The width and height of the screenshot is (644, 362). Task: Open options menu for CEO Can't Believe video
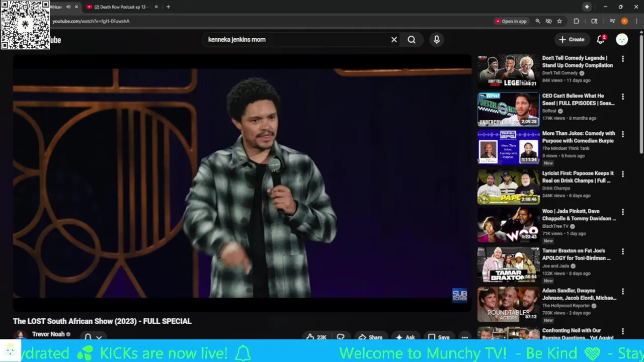623,97
